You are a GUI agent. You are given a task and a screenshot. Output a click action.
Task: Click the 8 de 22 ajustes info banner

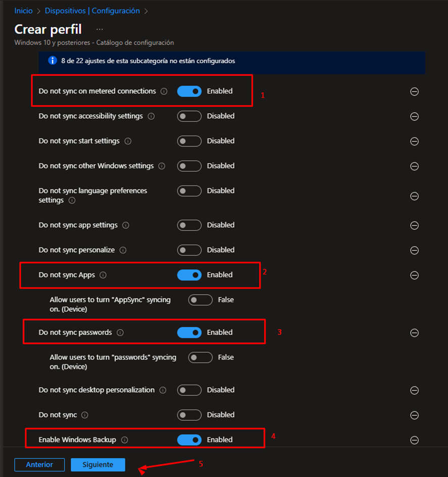pyautogui.click(x=232, y=61)
